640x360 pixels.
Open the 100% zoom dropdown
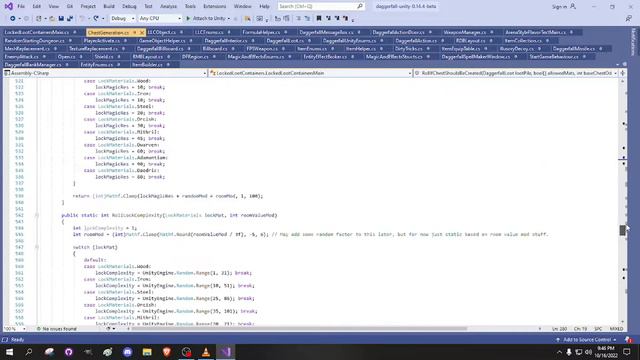coord(15,329)
